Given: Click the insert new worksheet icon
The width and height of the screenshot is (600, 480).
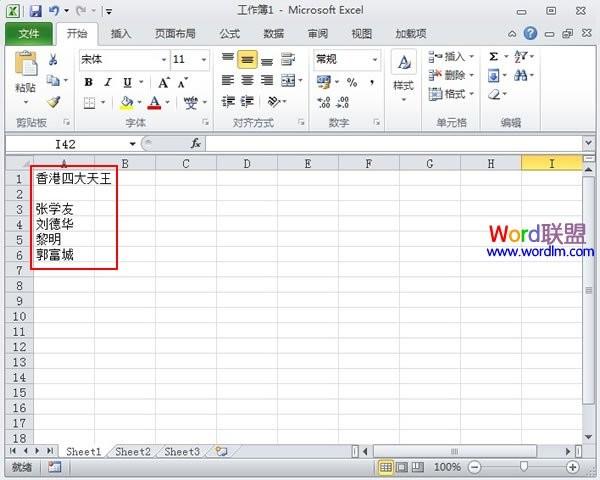Looking at the screenshot, I should tap(221, 452).
